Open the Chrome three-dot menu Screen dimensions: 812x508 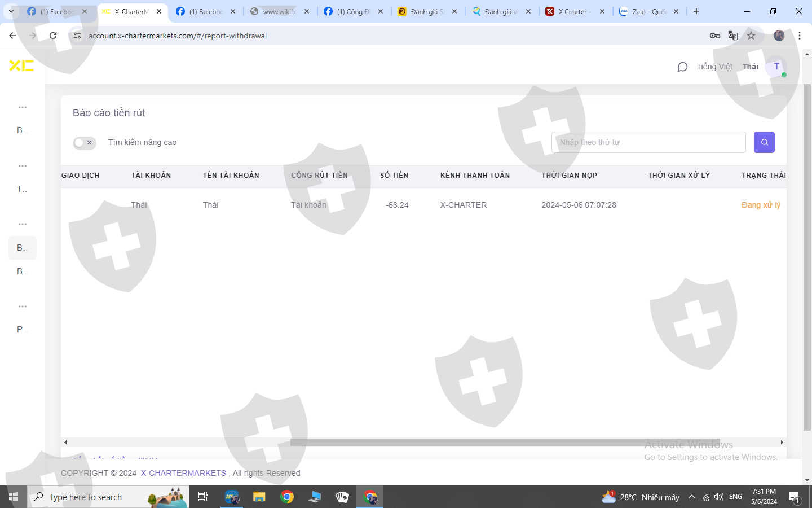(800, 36)
